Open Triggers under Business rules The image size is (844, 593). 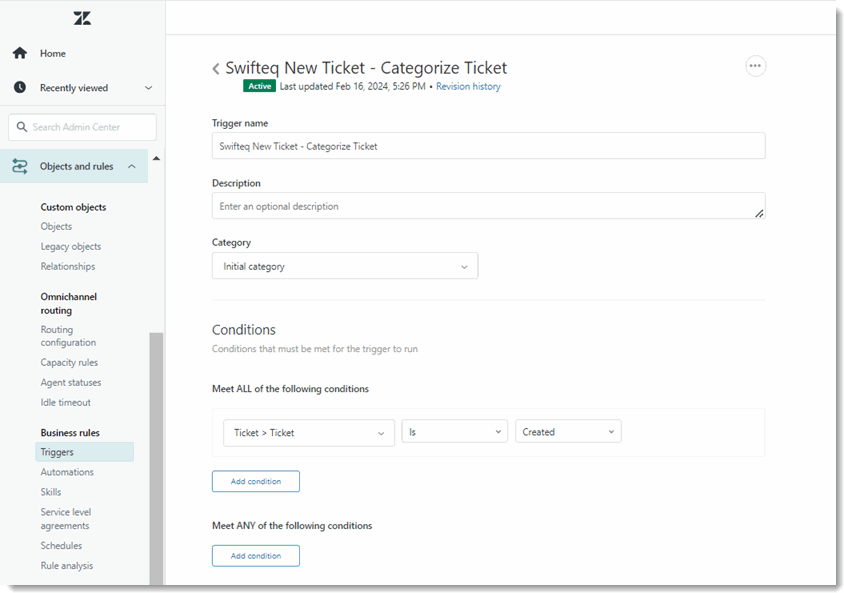click(85, 452)
